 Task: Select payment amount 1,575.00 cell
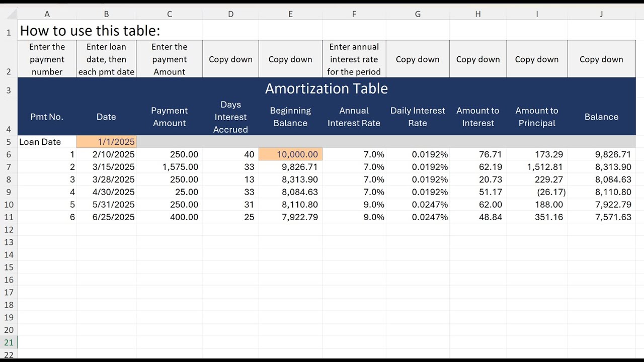click(170, 167)
